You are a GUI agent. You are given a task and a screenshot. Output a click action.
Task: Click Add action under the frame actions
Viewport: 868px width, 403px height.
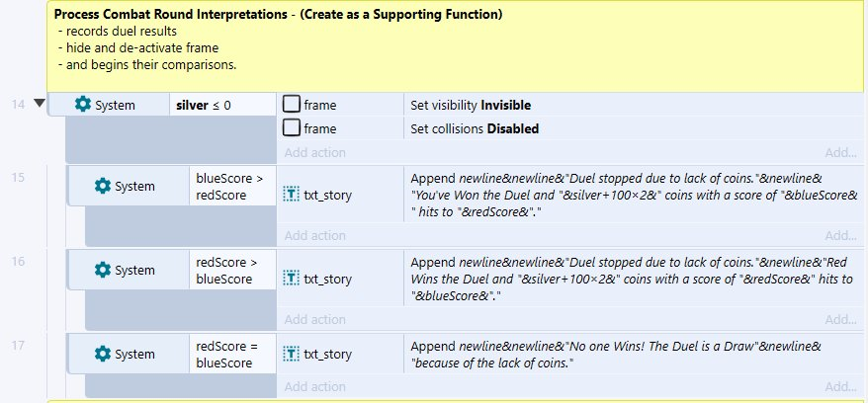pyautogui.click(x=315, y=152)
